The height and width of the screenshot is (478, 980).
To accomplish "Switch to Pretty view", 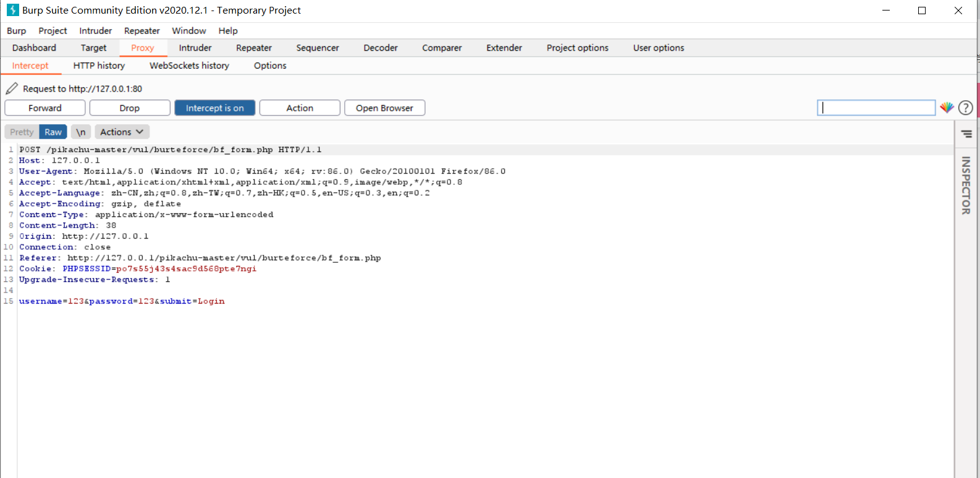I will [22, 132].
